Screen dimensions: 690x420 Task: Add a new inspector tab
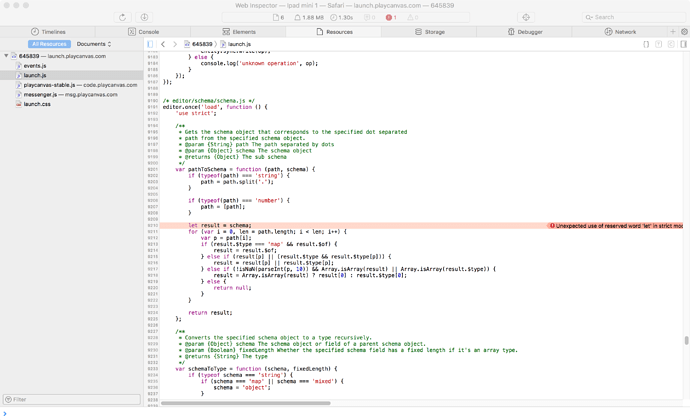[673, 32]
